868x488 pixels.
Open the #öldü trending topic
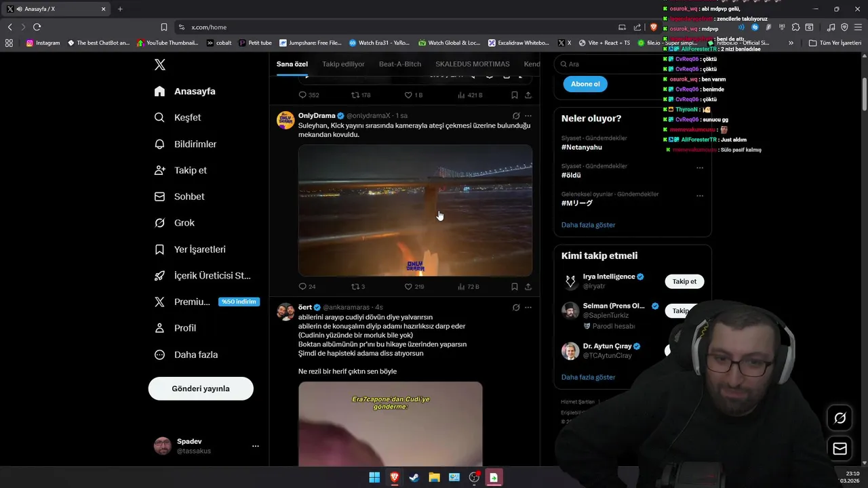[x=571, y=175]
